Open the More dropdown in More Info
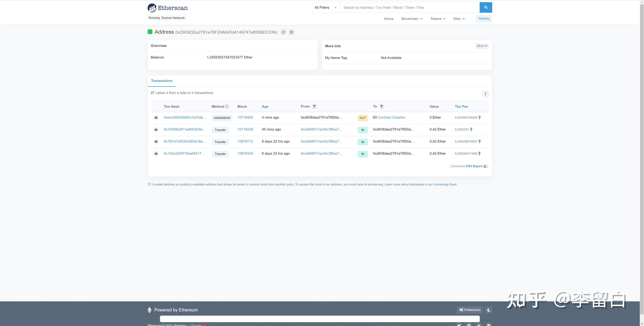 pos(482,46)
